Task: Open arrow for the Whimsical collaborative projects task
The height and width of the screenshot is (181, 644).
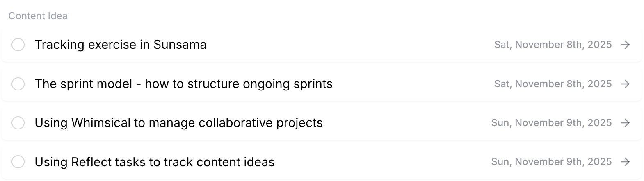Action: 625,123
